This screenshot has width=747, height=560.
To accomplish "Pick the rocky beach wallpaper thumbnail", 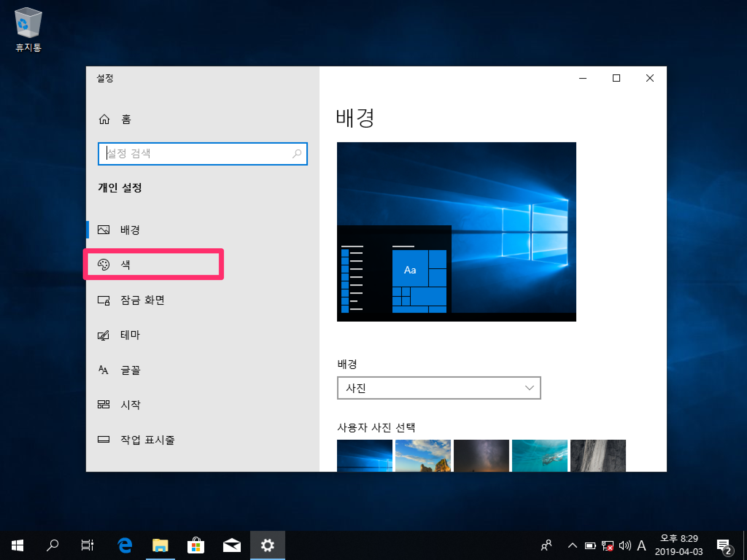I will pyautogui.click(x=423, y=456).
